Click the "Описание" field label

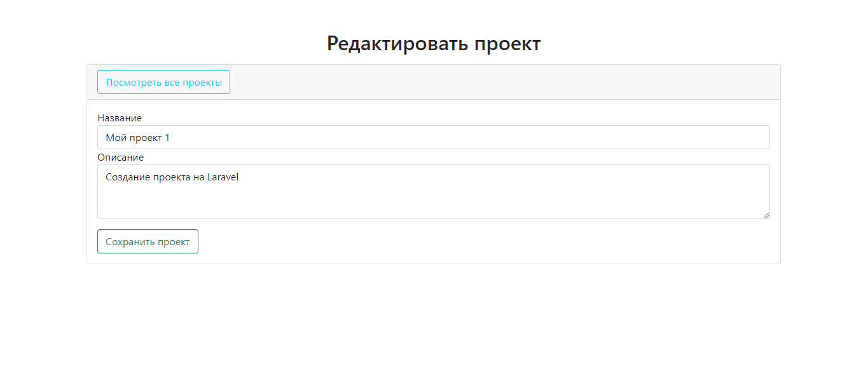point(120,158)
